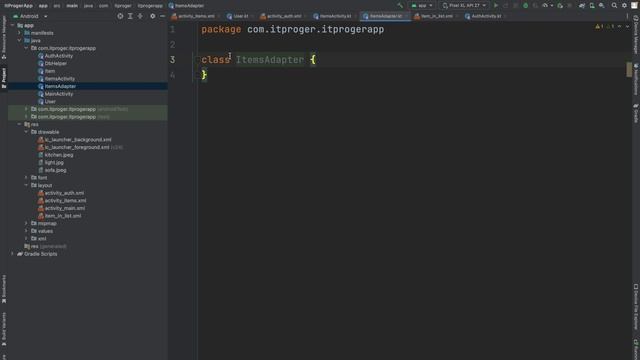
Task: Click line number 1 in the gutter
Action: tap(173, 29)
